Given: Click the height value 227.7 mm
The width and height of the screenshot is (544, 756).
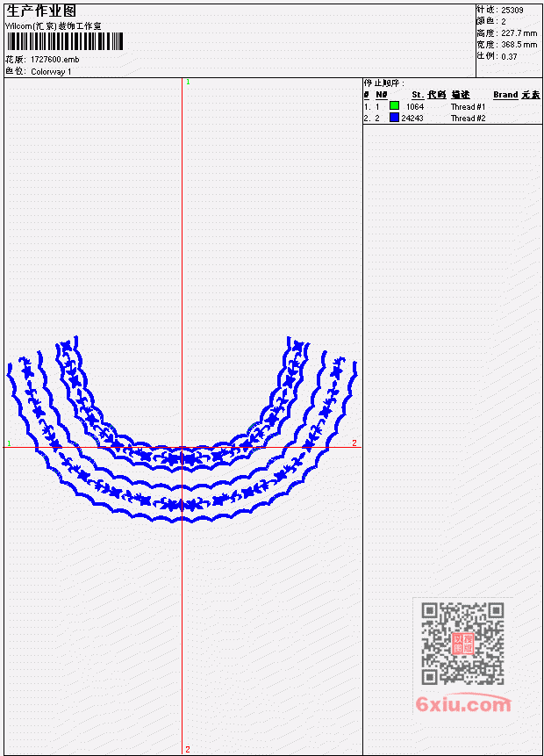Looking at the screenshot, I should 519,32.
